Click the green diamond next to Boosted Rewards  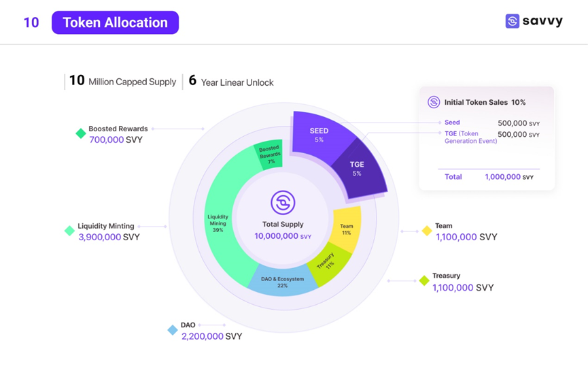(x=81, y=133)
